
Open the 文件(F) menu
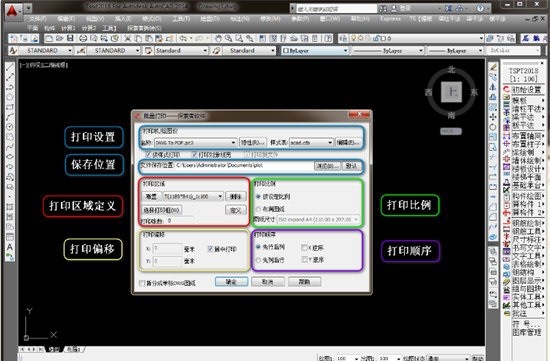coord(38,19)
